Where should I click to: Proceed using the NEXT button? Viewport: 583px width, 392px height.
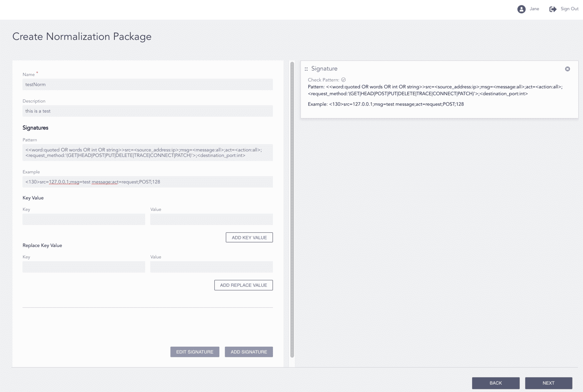(548, 383)
